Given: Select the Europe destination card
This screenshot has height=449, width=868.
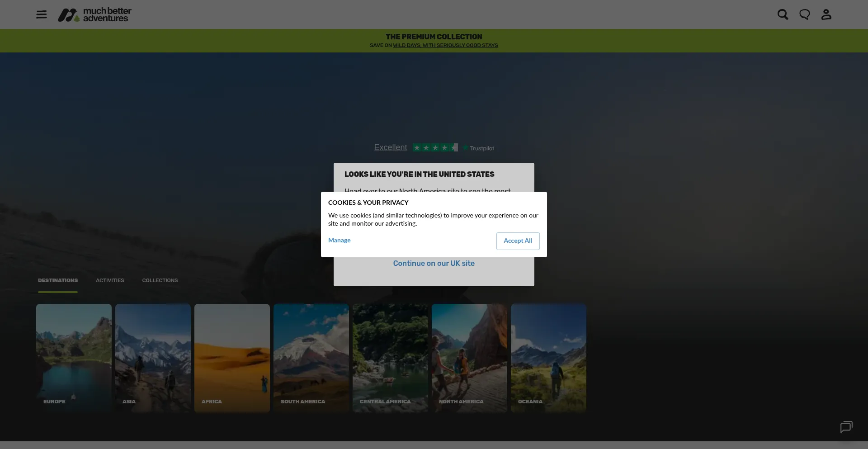Looking at the screenshot, I should point(74,357).
